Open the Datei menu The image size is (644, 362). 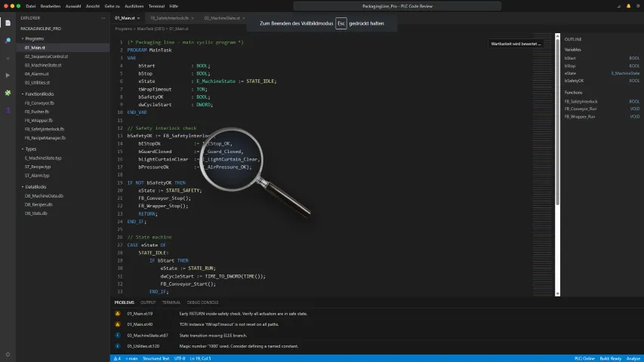click(30, 6)
